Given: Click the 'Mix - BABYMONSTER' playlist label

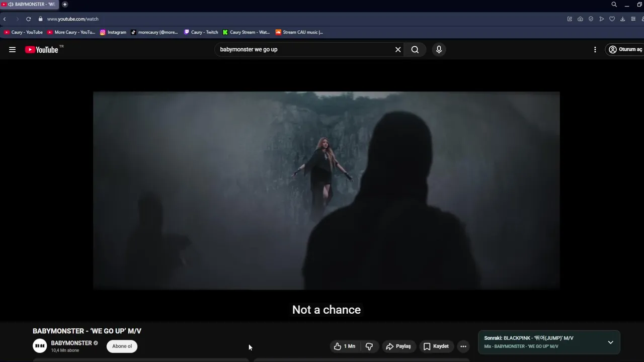Looking at the screenshot, I should [x=521, y=346].
